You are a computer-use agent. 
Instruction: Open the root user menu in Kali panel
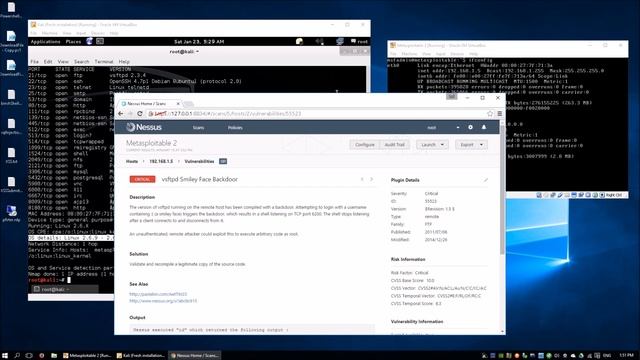359,41
